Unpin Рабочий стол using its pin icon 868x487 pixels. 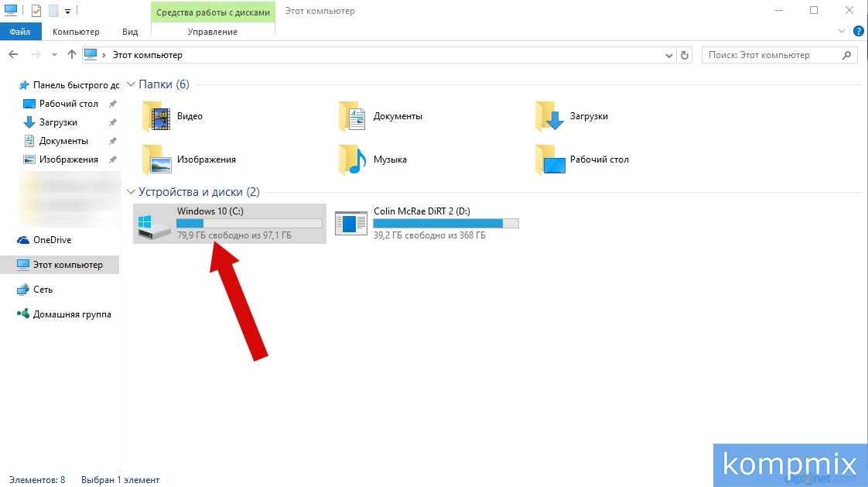112,104
